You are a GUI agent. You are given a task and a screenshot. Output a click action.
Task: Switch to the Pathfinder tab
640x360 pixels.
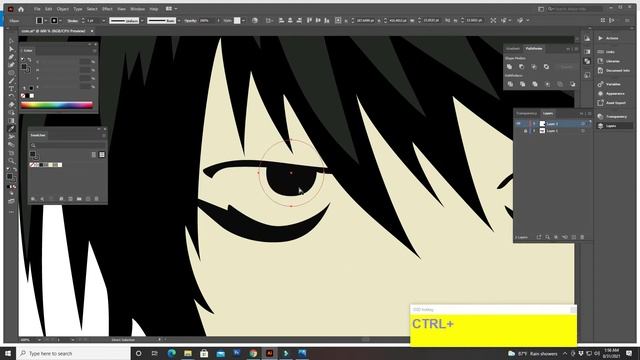[534, 49]
